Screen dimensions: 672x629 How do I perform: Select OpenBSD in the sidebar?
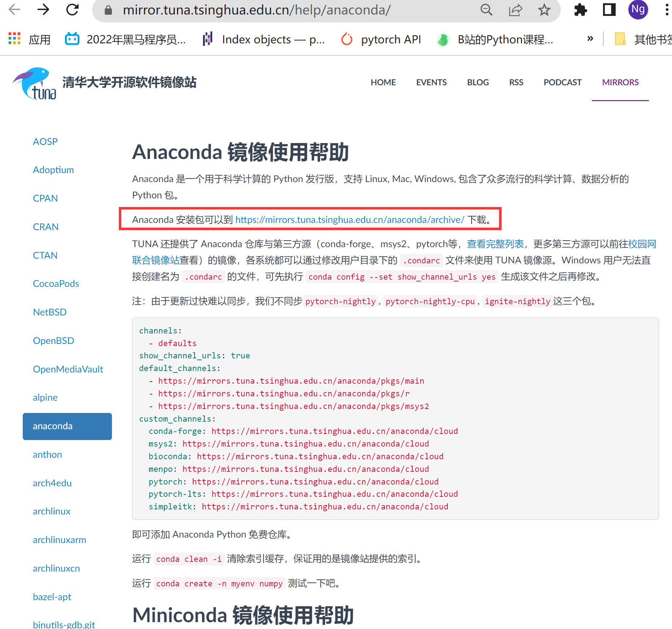point(53,341)
